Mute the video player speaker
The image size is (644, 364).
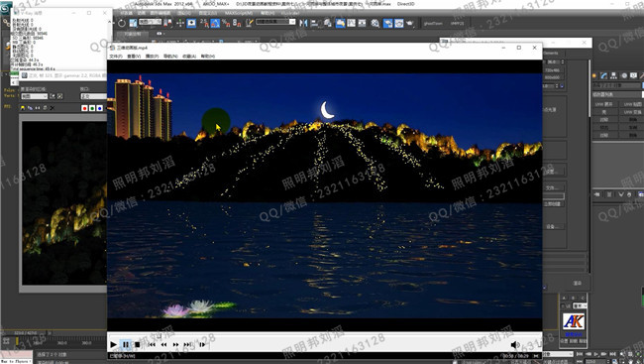click(x=515, y=345)
